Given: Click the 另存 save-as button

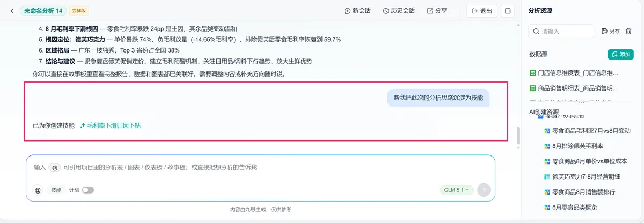Looking at the screenshot, I should pyautogui.click(x=611, y=31).
